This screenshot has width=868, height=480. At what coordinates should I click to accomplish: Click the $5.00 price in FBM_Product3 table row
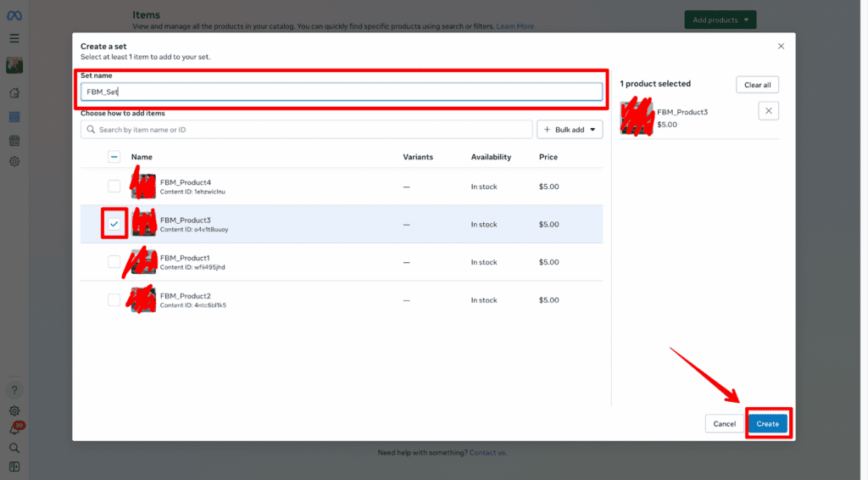pyautogui.click(x=549, y=224)
